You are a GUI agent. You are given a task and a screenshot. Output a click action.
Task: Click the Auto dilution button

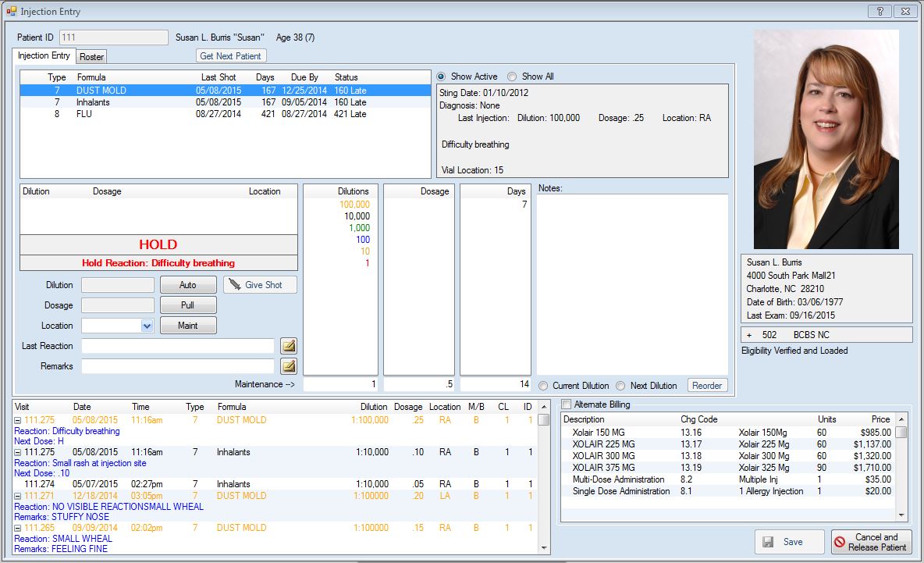[x=188, y=285]
